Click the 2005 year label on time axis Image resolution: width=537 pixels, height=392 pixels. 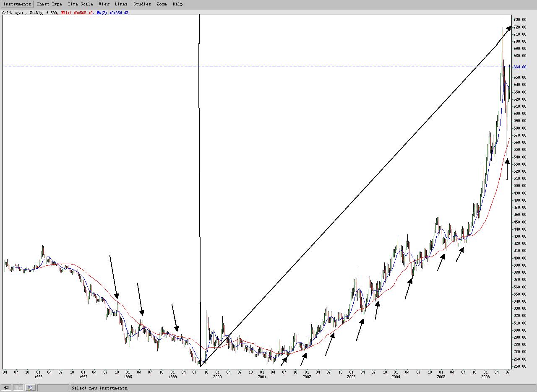tap(441, 376)
